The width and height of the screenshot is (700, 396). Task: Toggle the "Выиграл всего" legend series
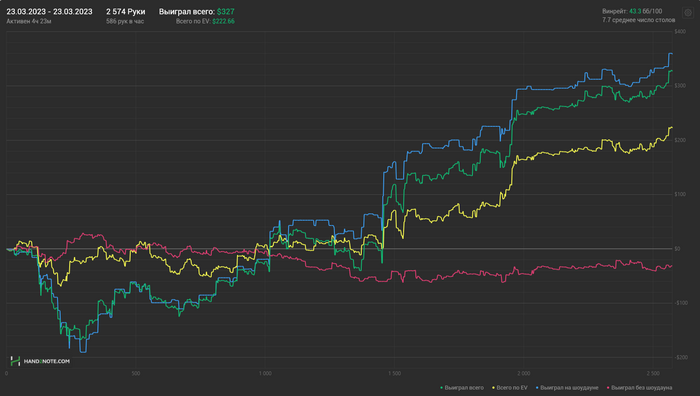462,388
